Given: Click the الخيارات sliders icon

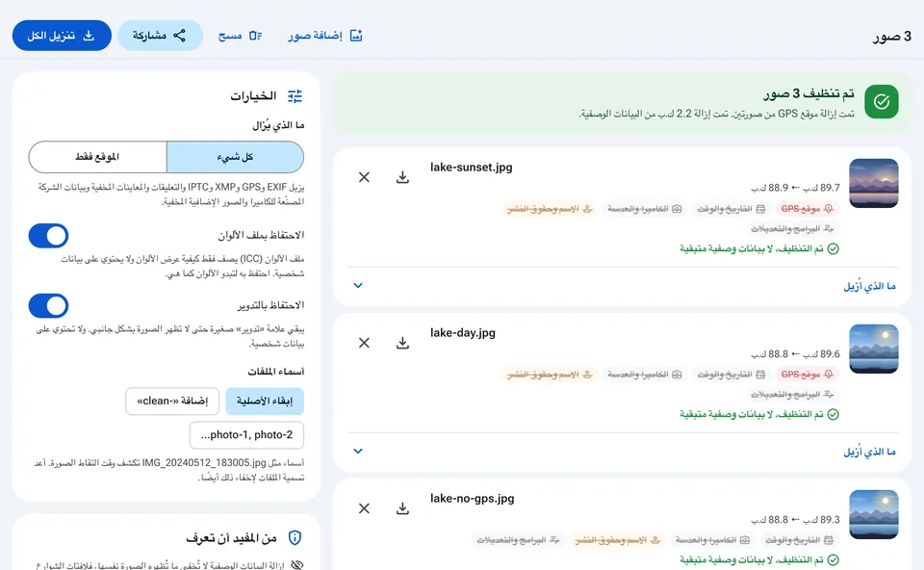Looking at the screenshot, I should (x=295, y=96).
